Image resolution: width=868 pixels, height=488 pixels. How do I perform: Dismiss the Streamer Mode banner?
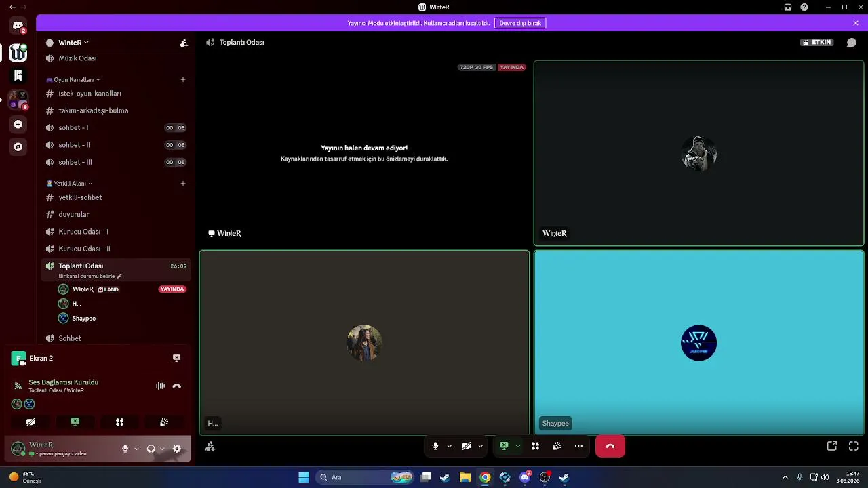[x=856, y=23]
